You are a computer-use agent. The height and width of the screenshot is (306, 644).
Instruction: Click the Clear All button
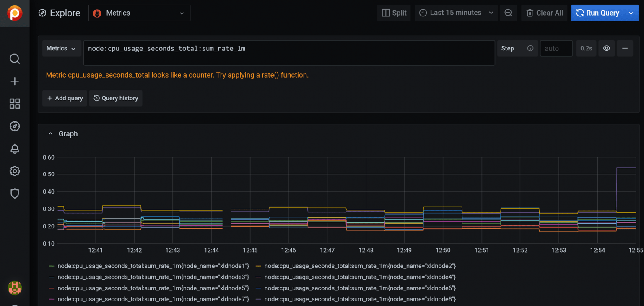coord(544,13)
